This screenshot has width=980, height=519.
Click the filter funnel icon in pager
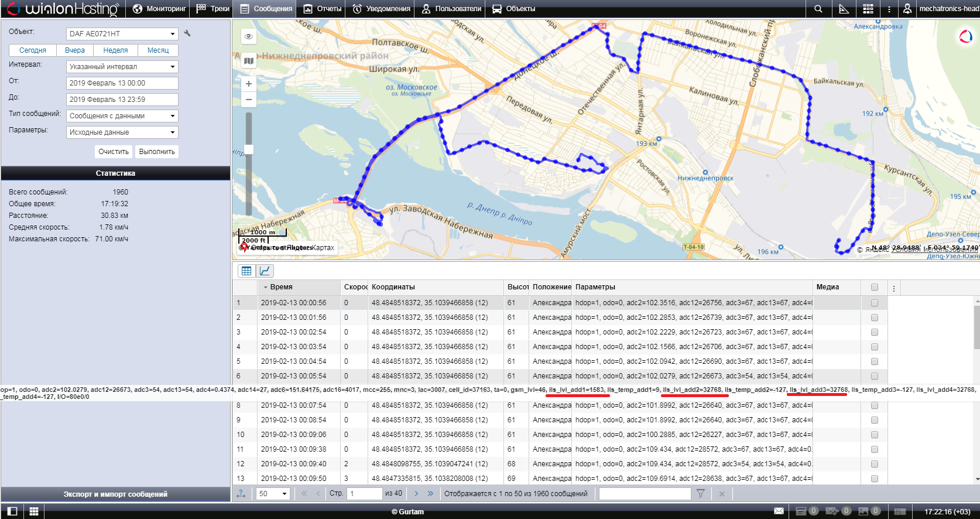[700, 494]
